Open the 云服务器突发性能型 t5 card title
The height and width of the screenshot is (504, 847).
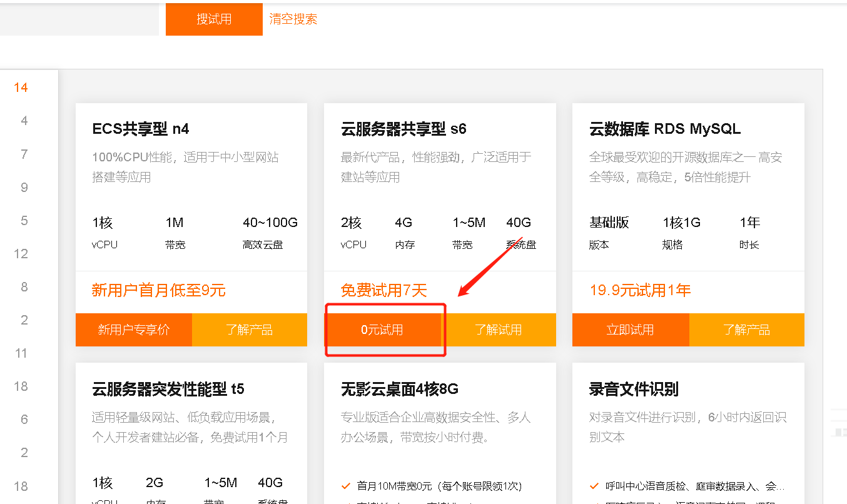pyautogui.click(x=168, y=389)
